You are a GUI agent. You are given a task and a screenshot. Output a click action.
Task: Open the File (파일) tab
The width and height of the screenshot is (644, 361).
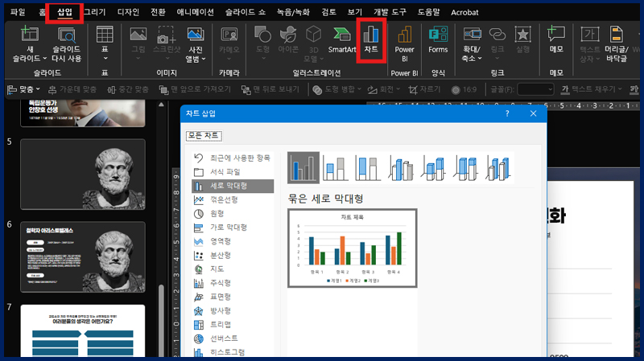[18, 12]
